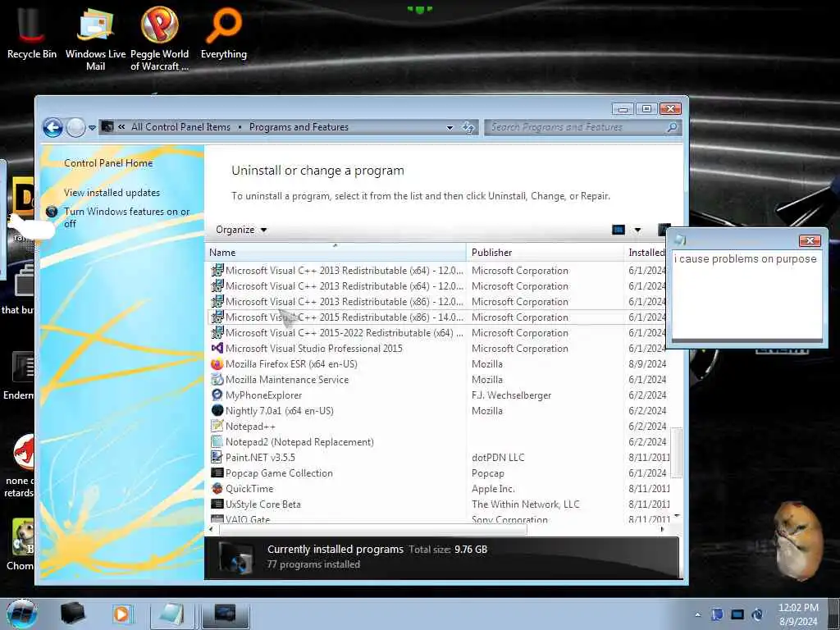Screen dimensions: 840x630
Task: Focus the Search Programs and Features box
Action: pyautogui.click(x=583, y=127)
